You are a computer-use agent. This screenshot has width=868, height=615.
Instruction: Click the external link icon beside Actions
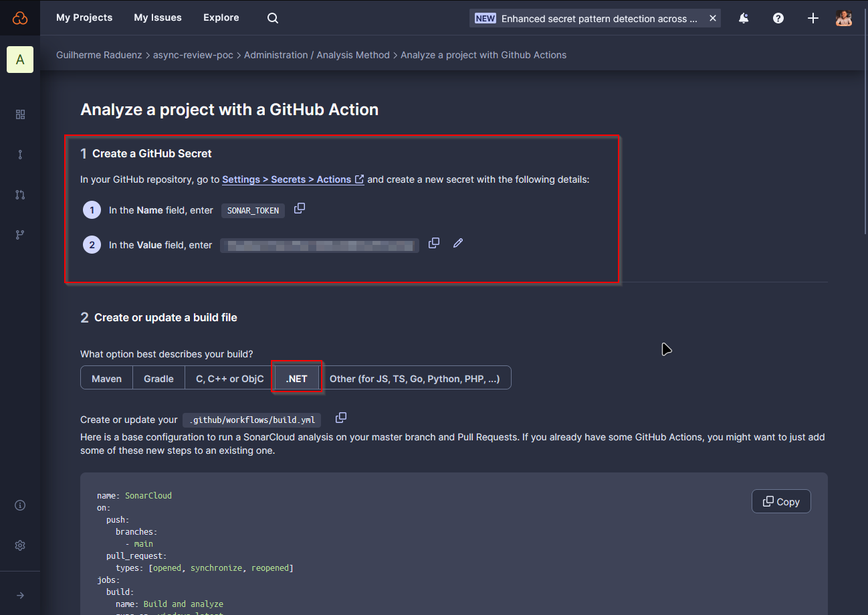pyautogui.click(x=360, y=179)
